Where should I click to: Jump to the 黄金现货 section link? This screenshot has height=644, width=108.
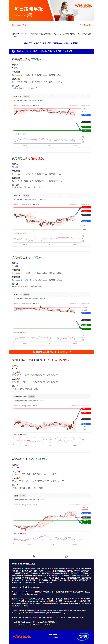[74, 43]
